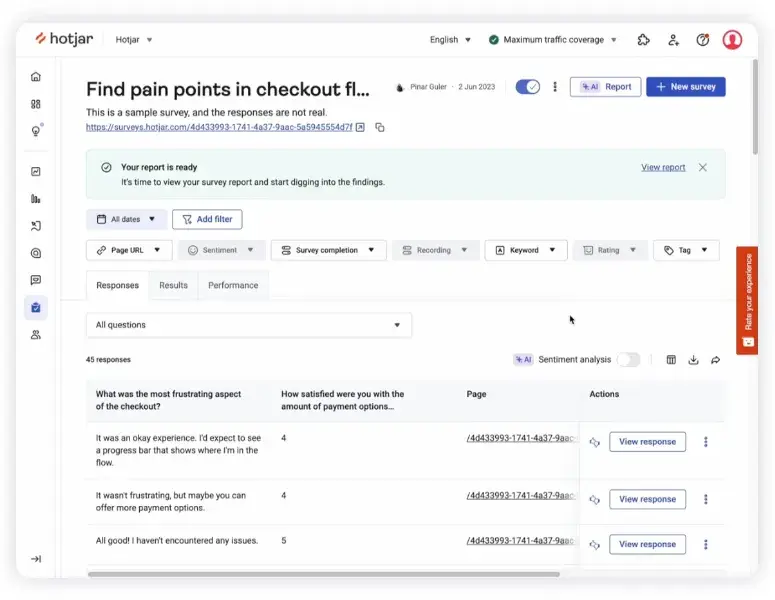
Task: Open the Rate your experience side tab
Action: 747,300
